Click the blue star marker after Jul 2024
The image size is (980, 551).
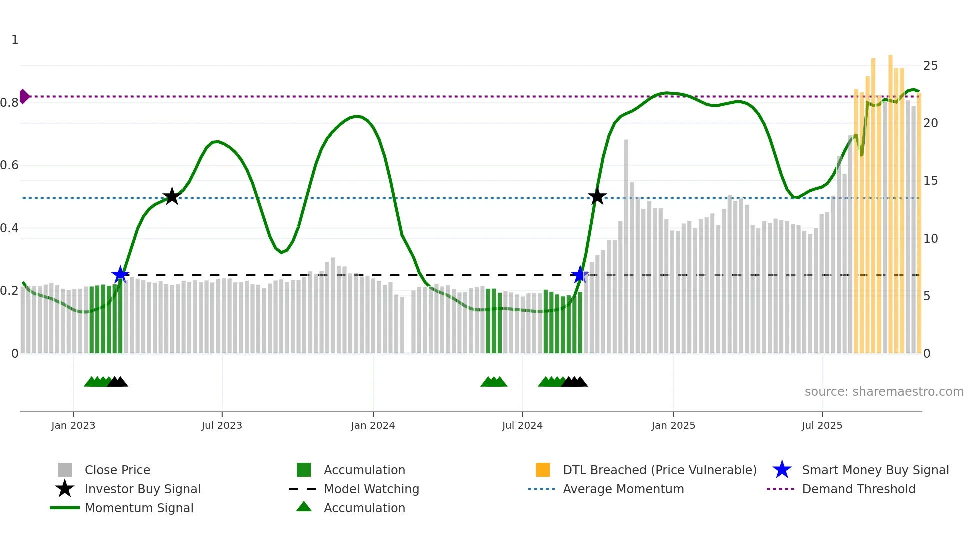point(579,274)
